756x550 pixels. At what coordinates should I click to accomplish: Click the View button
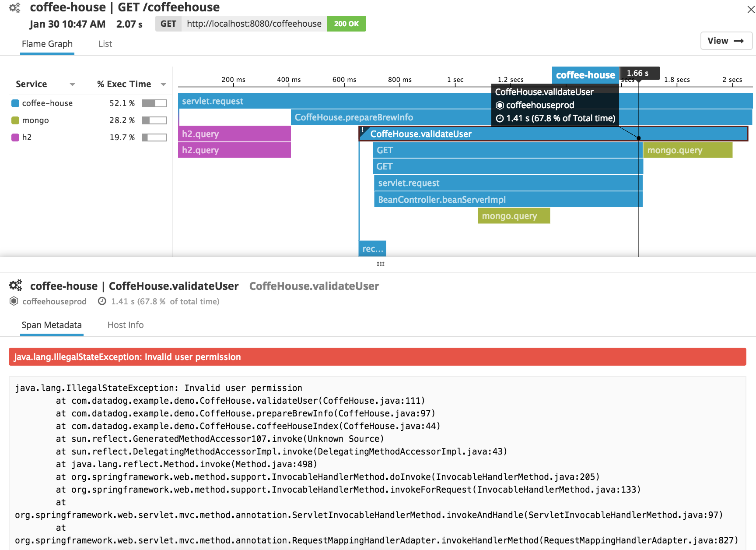(x=726, y=40)
